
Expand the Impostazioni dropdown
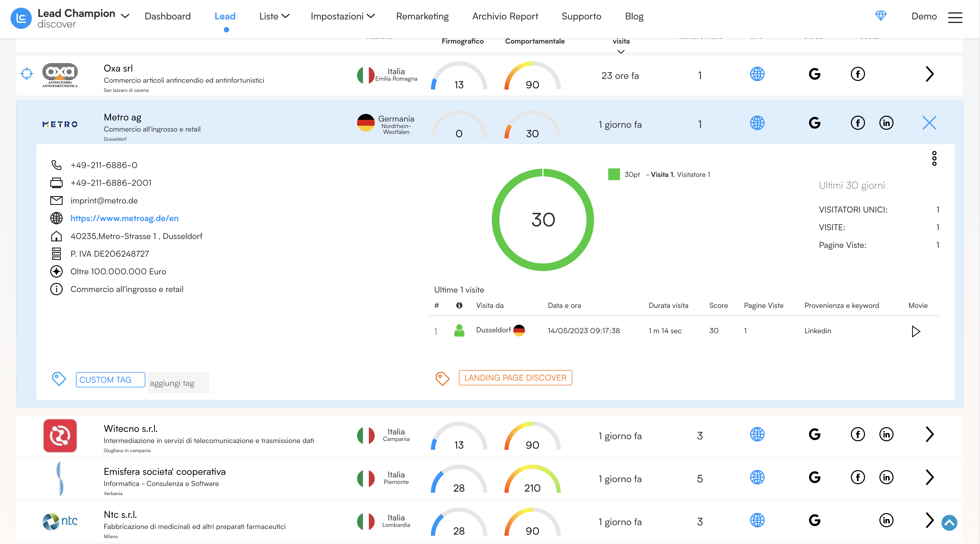click(342, 16)
